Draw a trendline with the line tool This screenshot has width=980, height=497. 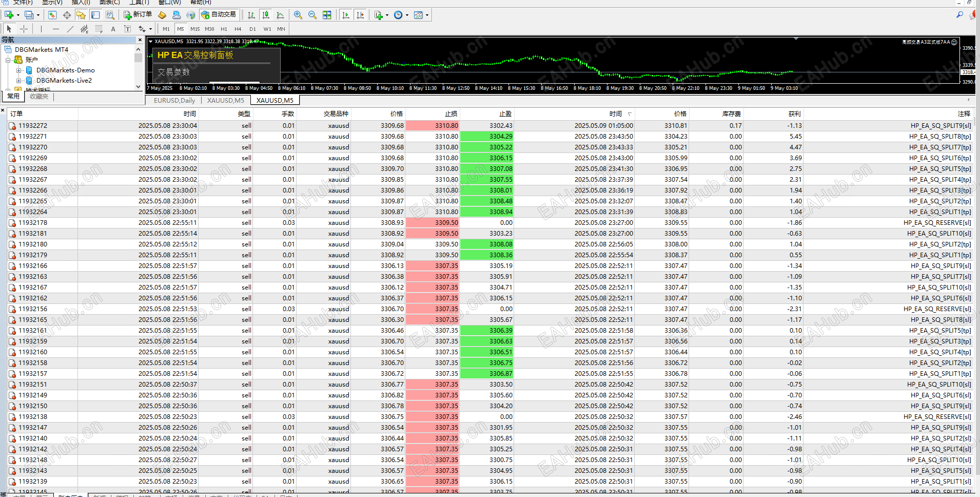70,29
